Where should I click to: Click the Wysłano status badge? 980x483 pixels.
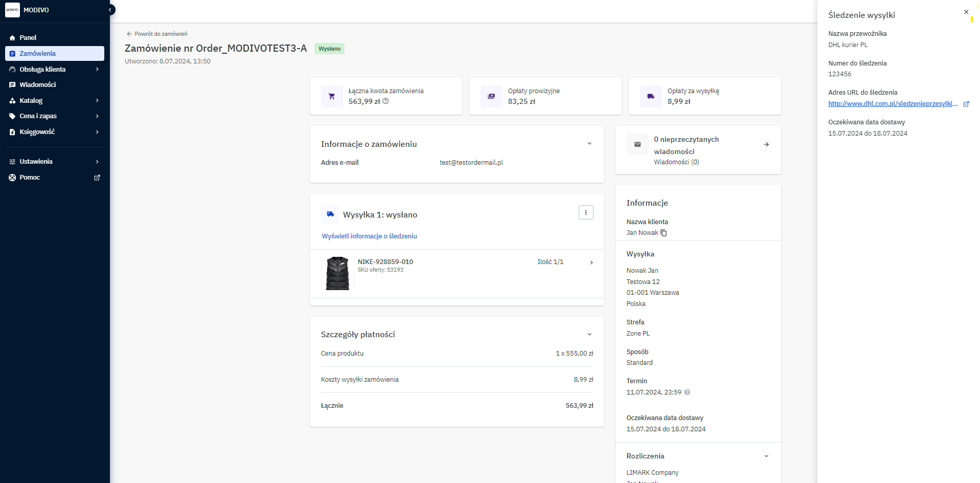coord(329,49)
